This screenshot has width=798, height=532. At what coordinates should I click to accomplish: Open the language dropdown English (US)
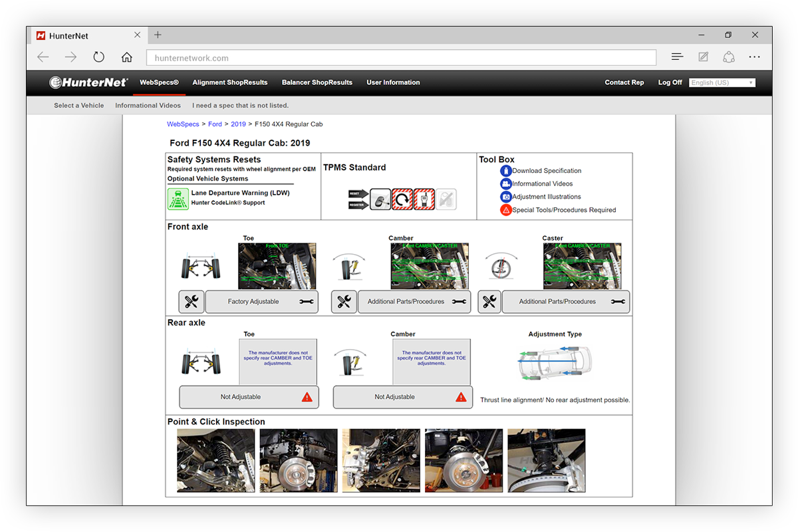click(x=722, y=82)
